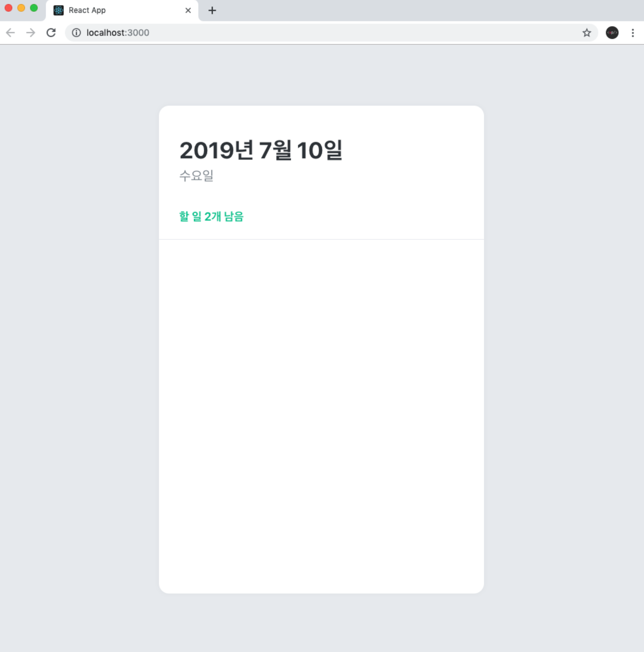Open the Chrome three-dot menu

click(x=633, y=33)
